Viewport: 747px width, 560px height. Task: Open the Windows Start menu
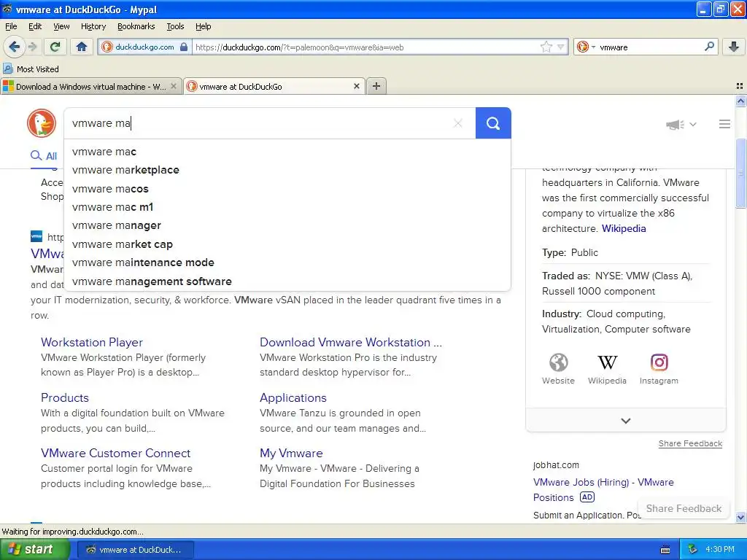point(34,550)
